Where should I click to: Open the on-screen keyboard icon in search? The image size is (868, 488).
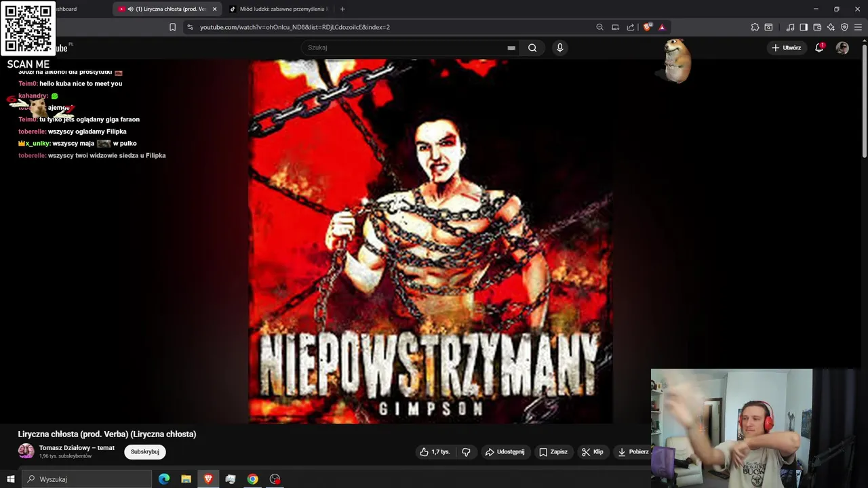[x=511, y=47]
